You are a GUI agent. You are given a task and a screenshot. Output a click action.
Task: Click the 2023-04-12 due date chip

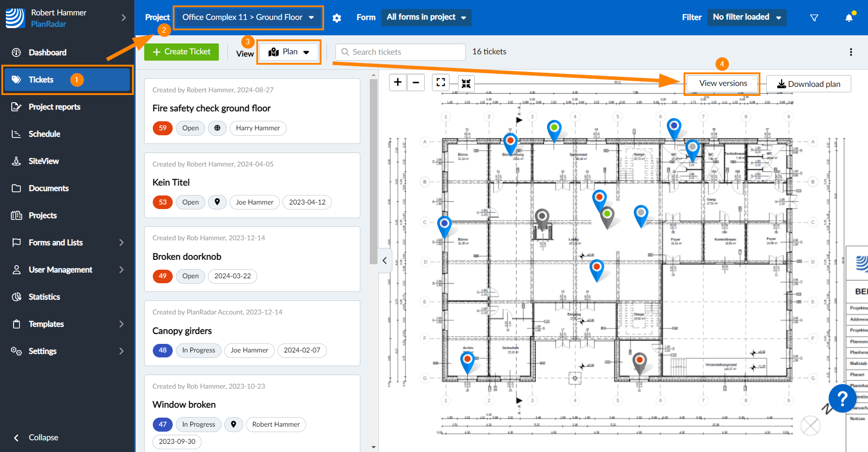coord(307,202)
